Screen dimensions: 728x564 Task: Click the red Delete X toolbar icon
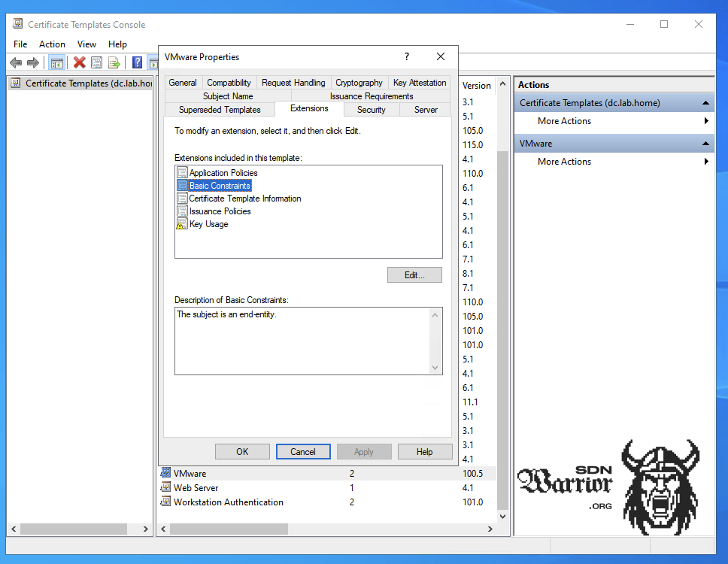click(78, 62)
